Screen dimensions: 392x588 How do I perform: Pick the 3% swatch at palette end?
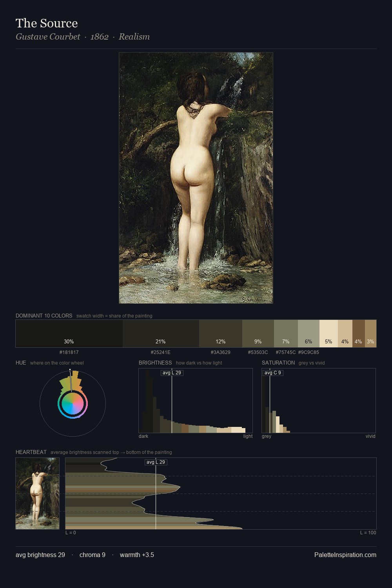click(x=370, y=334)
